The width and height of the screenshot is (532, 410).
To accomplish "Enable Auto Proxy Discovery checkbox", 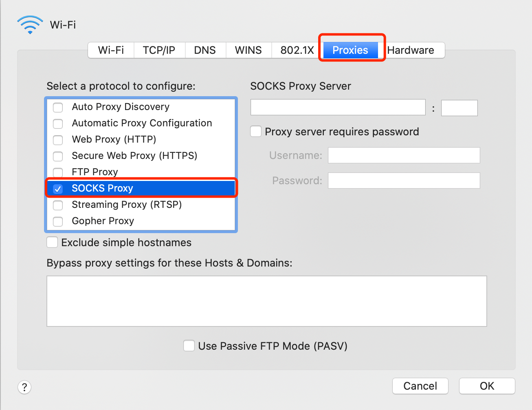I will point(58,107).
